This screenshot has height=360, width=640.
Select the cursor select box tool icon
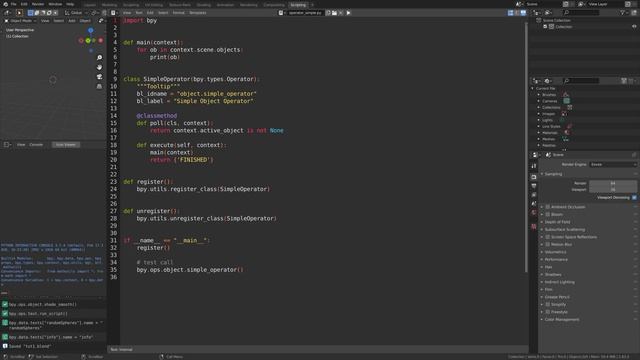[x=19, y=13]
